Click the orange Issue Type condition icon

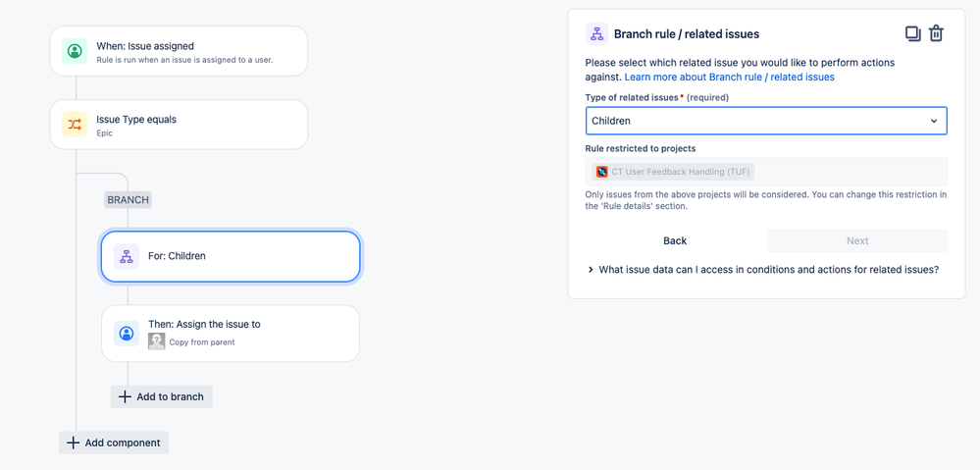(75, 125)
